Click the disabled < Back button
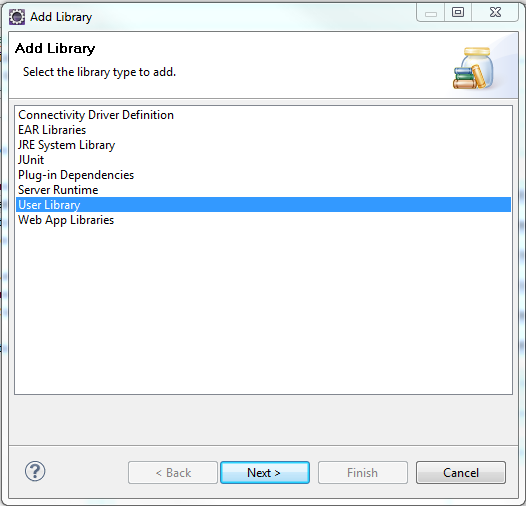 click(173, 472)
